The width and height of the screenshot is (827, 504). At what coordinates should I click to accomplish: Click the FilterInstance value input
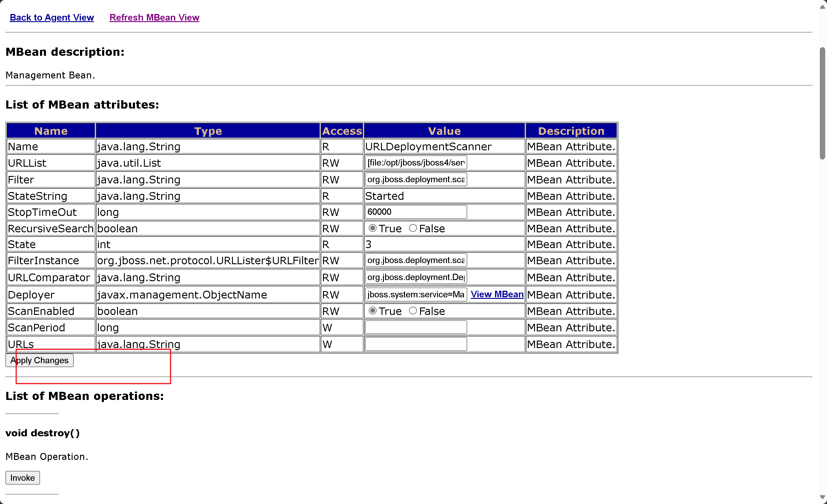416,260
